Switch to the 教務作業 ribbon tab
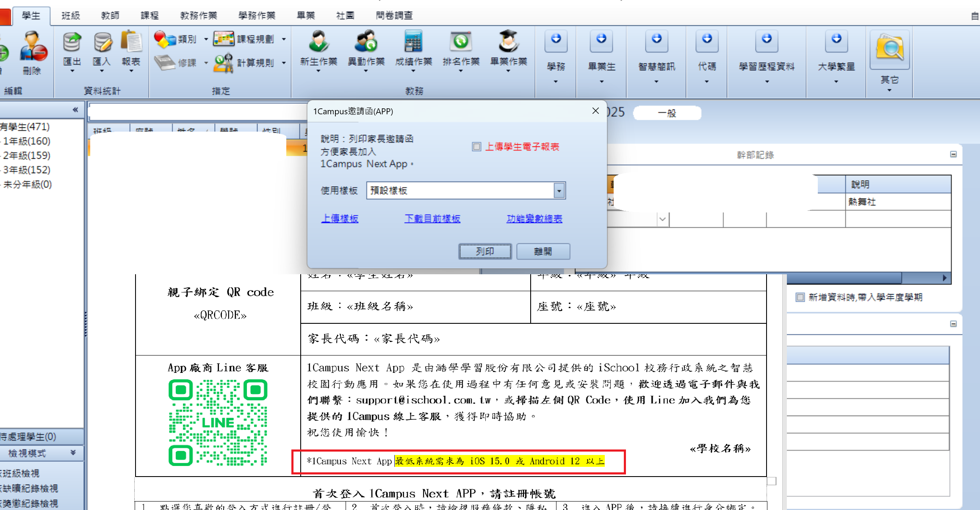The width and height of the screenshot is (980, 510). 199,16
